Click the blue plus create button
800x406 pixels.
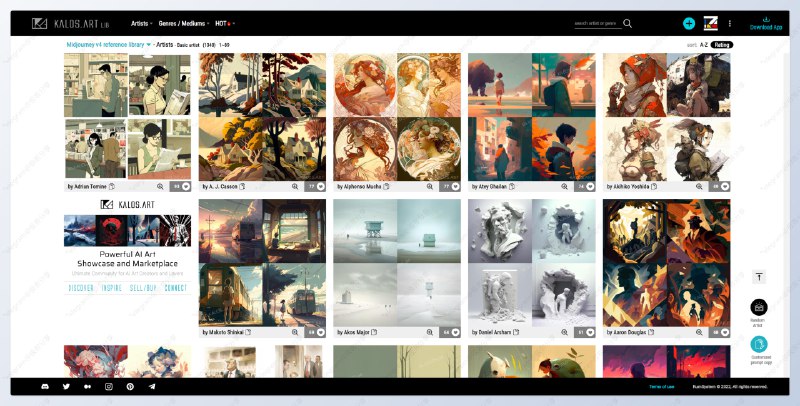[x=689, y=23]
